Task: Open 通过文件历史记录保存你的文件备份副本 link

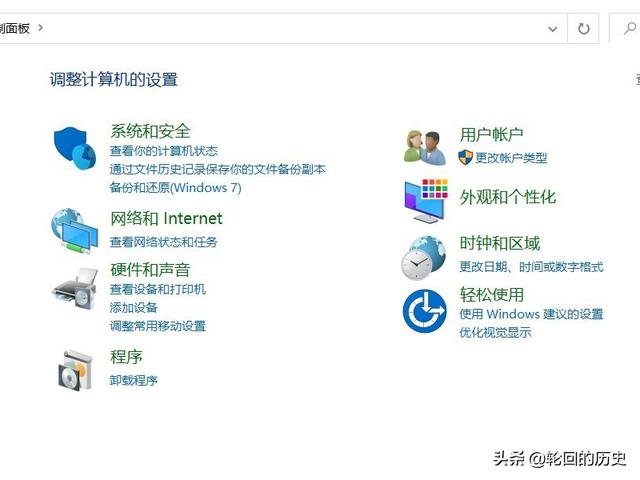Action: point(218,169)
